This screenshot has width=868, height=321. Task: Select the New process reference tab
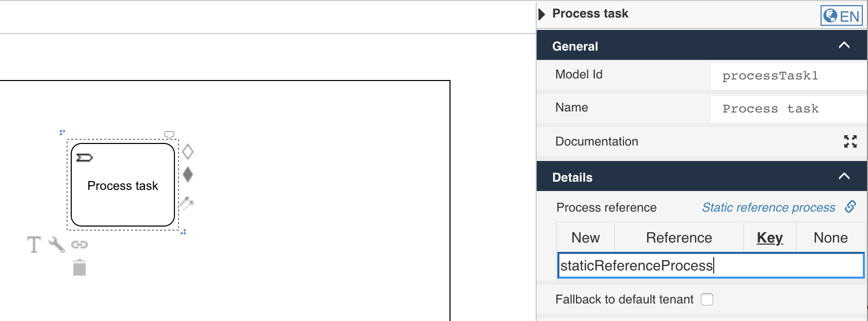(585, 238)
